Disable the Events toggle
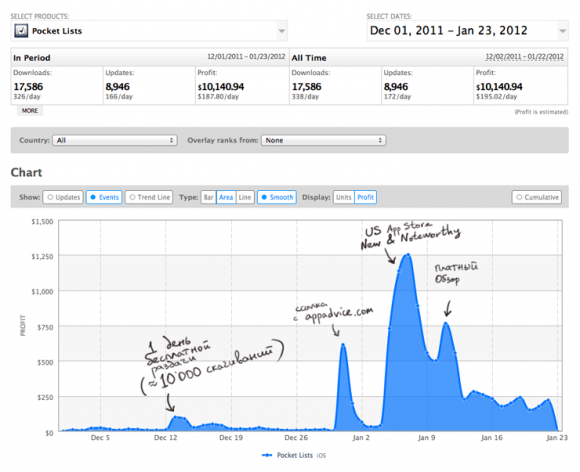The width and height of the screenshot is (580, 472). [104, 197]
